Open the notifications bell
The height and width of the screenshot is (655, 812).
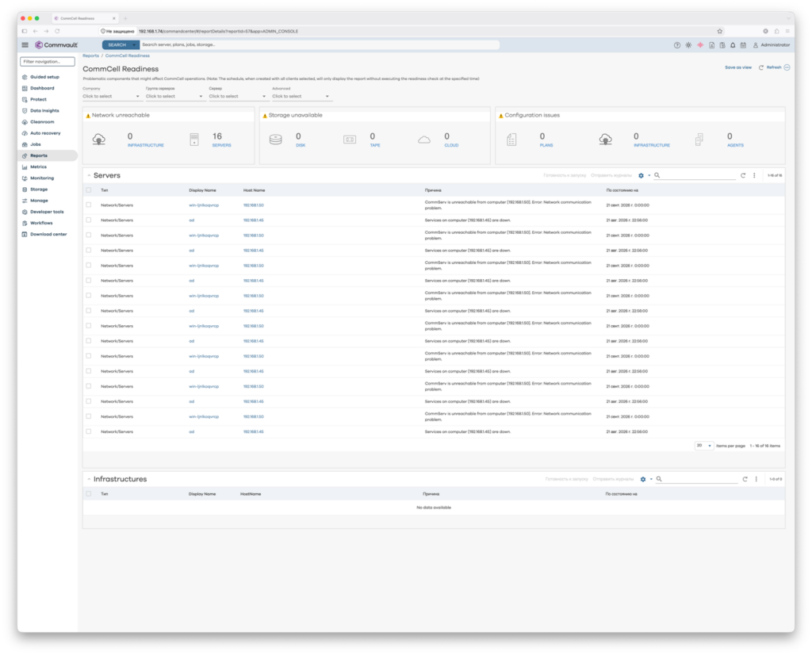click(733, 45)
